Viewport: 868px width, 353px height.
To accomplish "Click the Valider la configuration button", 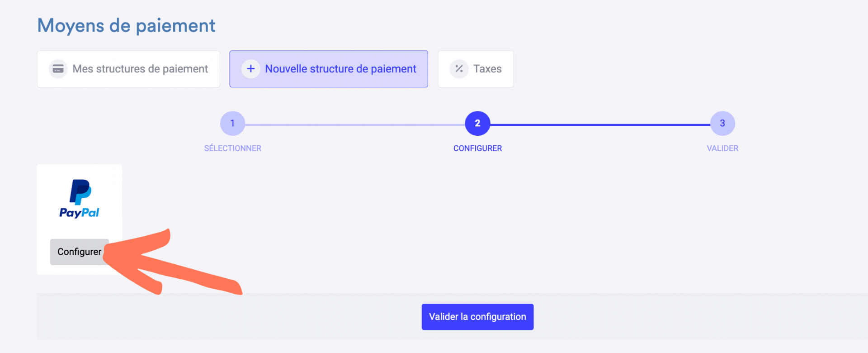I will (477, 317).
